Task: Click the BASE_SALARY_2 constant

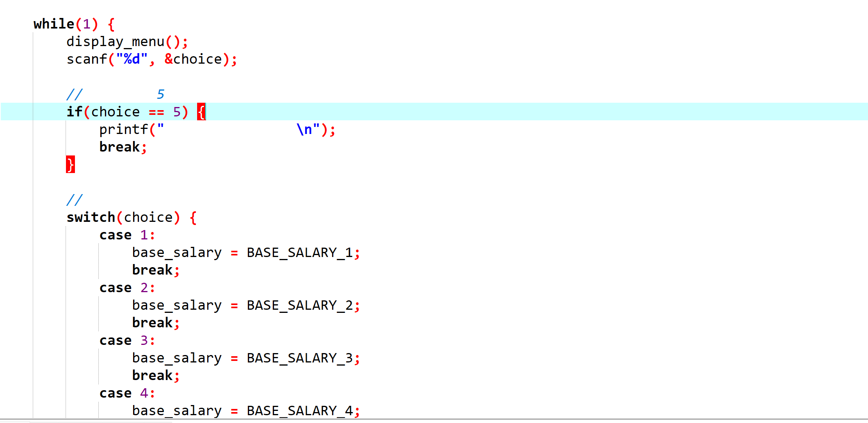Action: point(299,305)
